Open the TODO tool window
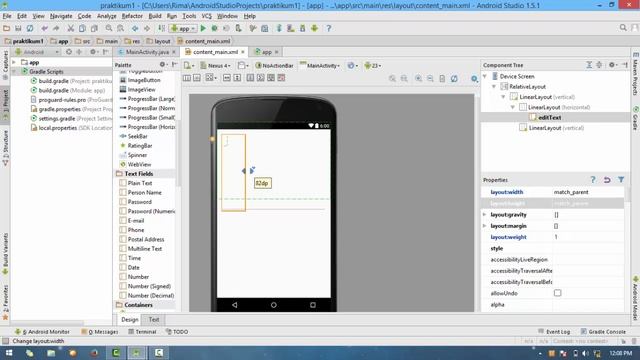This screenshot has height=360, width=640. [x=177, y=332]
